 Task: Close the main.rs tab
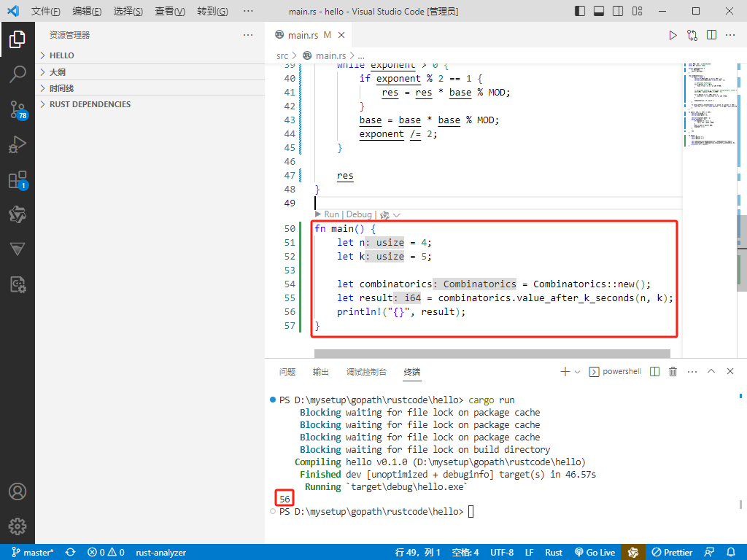341,35
